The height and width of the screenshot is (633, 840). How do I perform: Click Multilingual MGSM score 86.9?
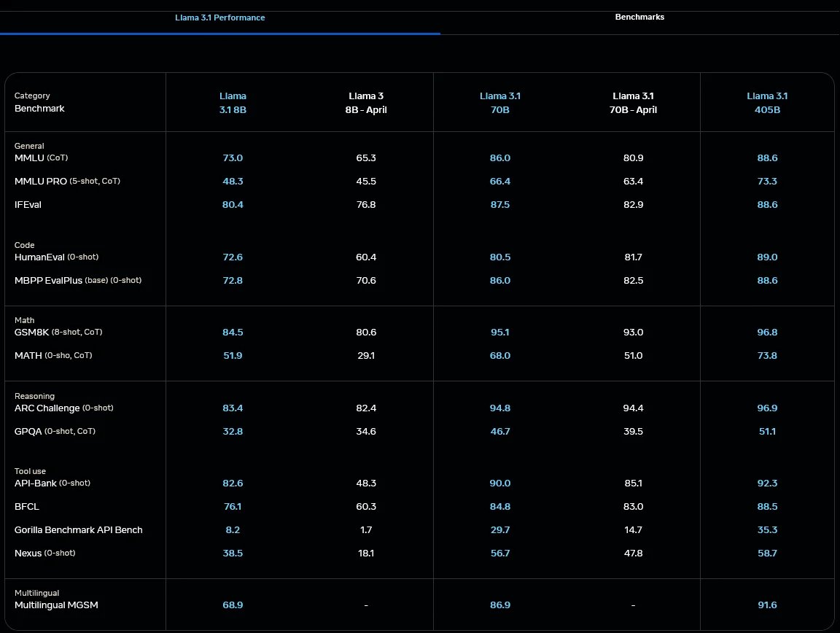click(499, 605)
